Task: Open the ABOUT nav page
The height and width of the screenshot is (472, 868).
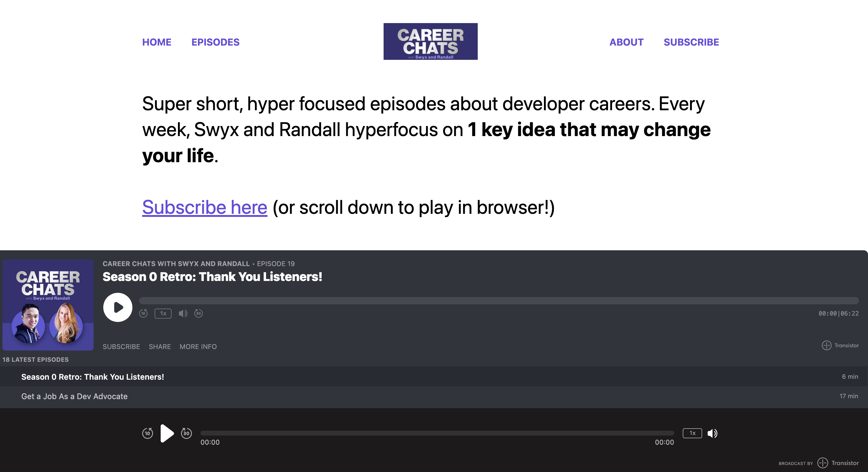Action: click(x=627, y=42)
